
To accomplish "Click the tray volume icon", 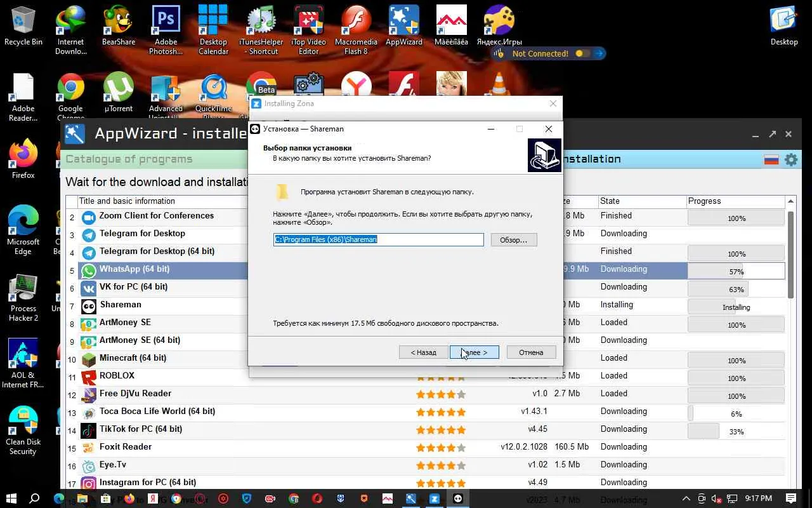I will (x=717, y=498).
